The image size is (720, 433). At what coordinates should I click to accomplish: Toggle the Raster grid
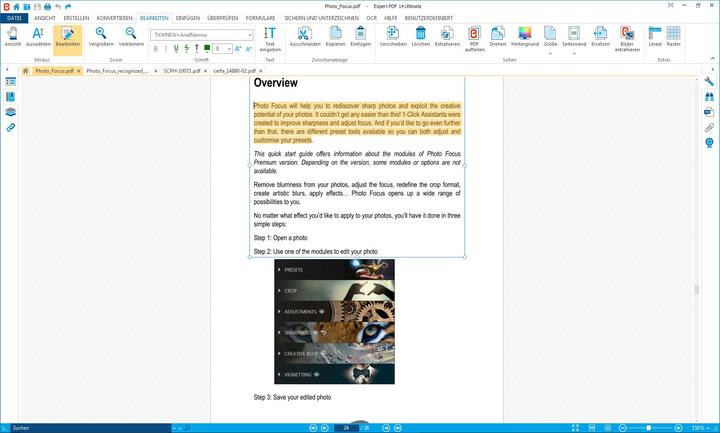coord(673,37)
